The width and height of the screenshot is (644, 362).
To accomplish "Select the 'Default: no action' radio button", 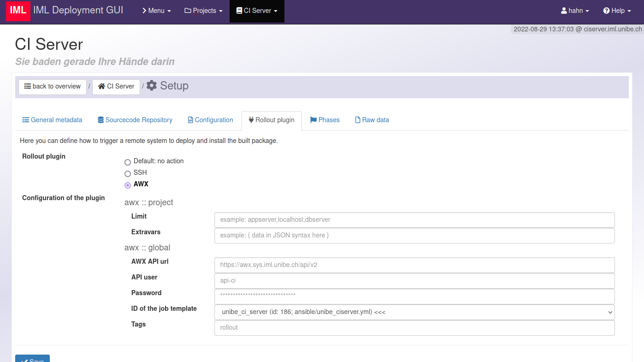I will tap(128, 162).
